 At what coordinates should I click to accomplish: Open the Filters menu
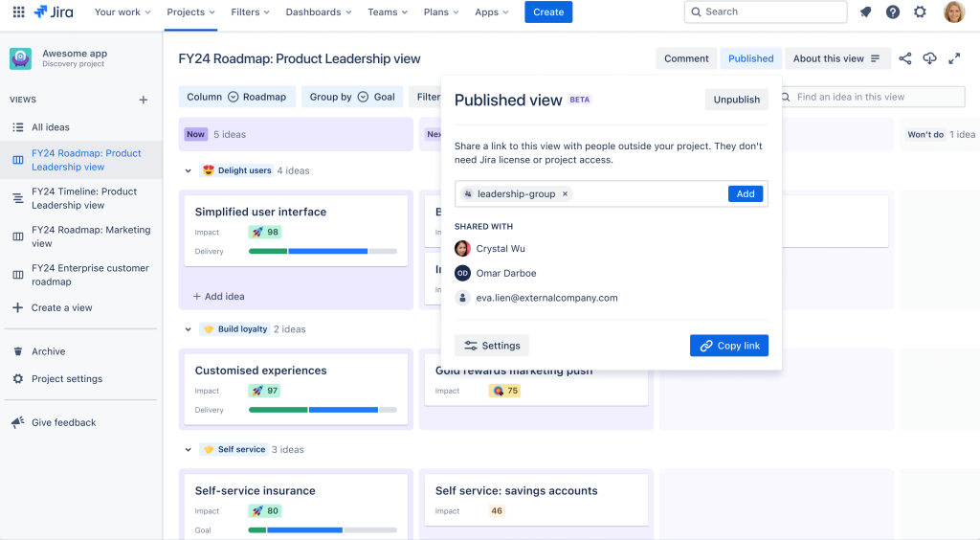tap(250, 11)
